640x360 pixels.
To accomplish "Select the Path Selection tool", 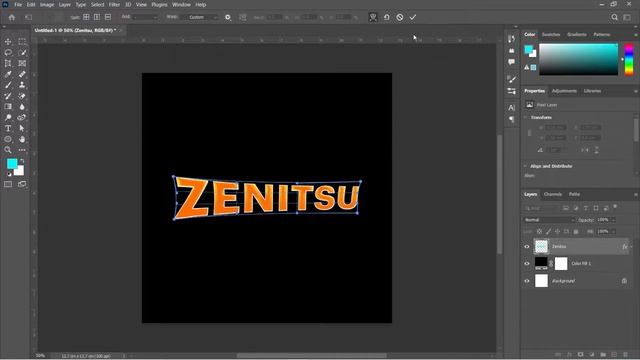I will (22, 128).
